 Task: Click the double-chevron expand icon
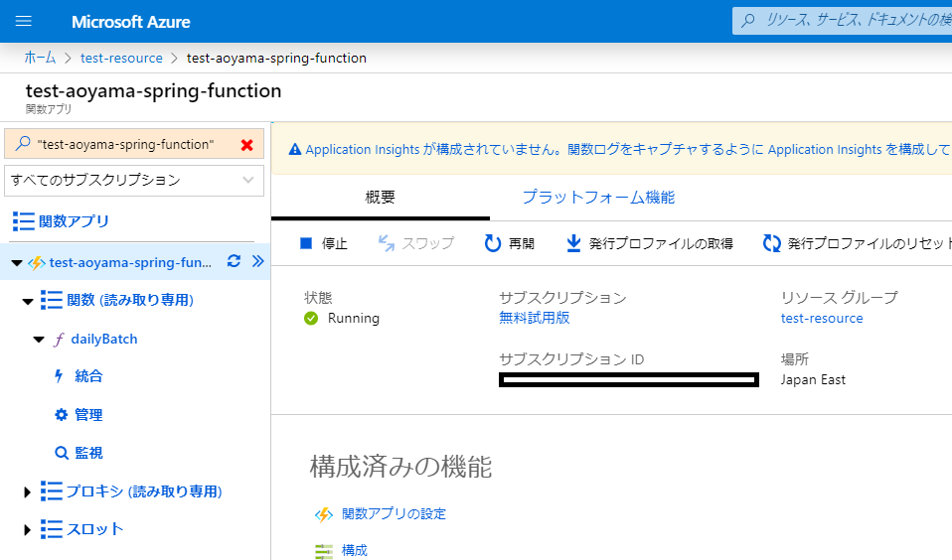click(x=258, y=261)
